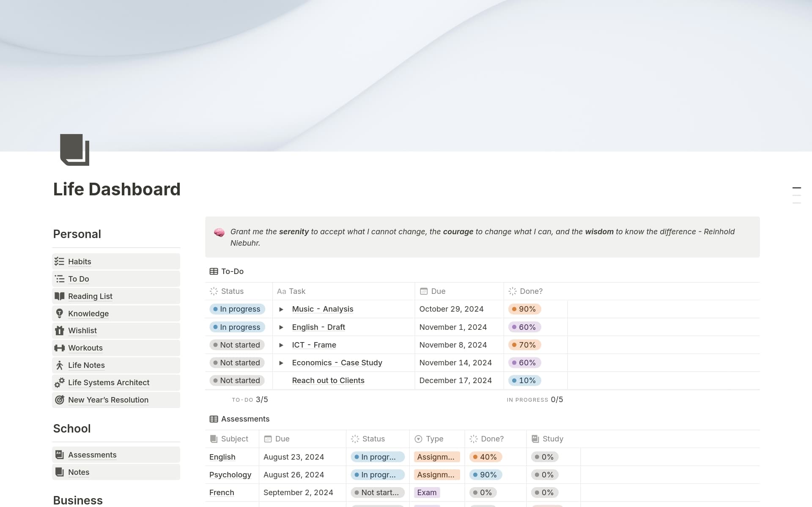Click the Life Systems Architect gears icon
The width and height of the screenshot is (812, 507).
(59, 383)
